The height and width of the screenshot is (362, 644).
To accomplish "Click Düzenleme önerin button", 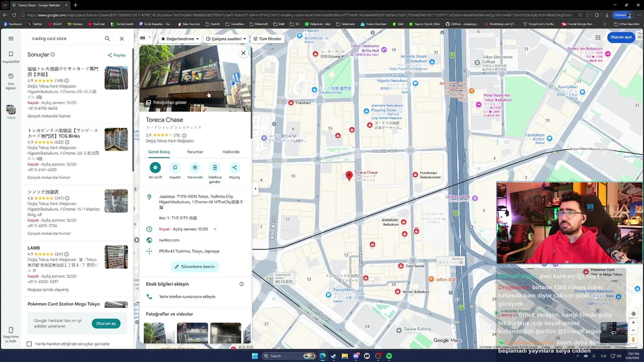I will click(195, 266).
